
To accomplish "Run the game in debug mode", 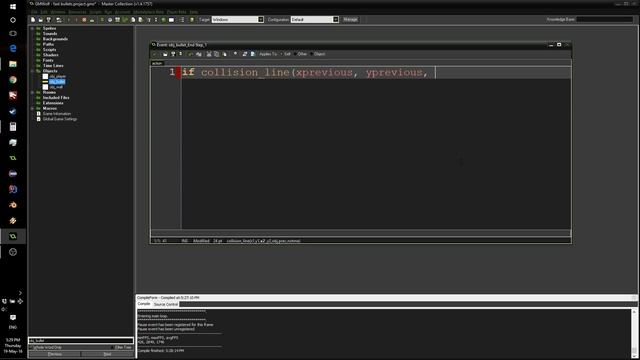I will (76, 20).
